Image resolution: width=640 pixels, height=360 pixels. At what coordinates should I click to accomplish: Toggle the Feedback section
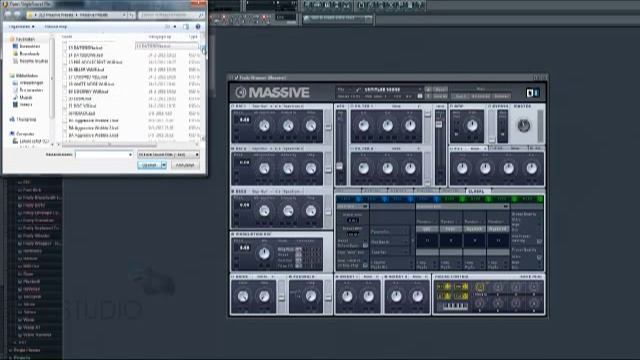(x=291, y=277)
